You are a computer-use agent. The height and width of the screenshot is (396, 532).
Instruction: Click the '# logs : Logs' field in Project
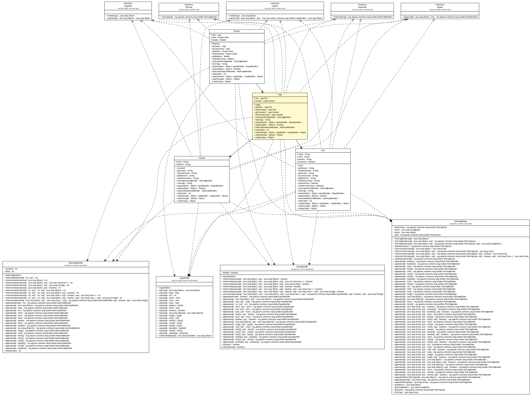(216, 35)
